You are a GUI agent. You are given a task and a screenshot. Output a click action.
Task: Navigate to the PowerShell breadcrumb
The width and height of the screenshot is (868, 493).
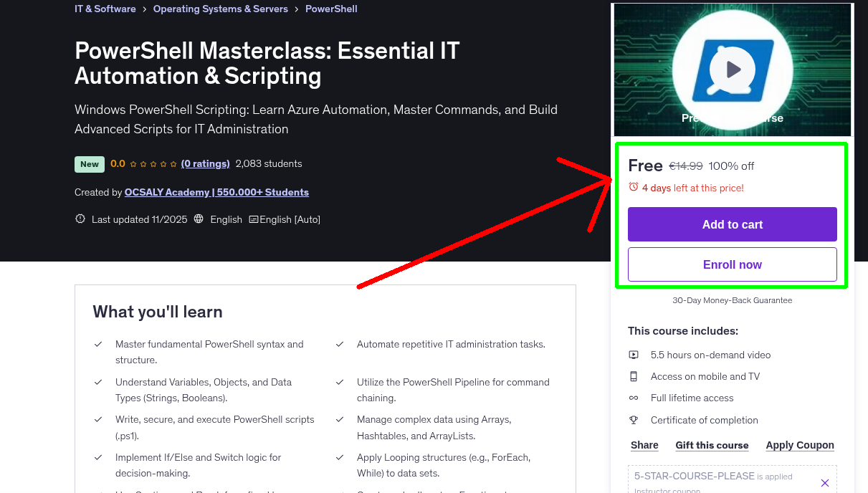(x=330, y=9)
